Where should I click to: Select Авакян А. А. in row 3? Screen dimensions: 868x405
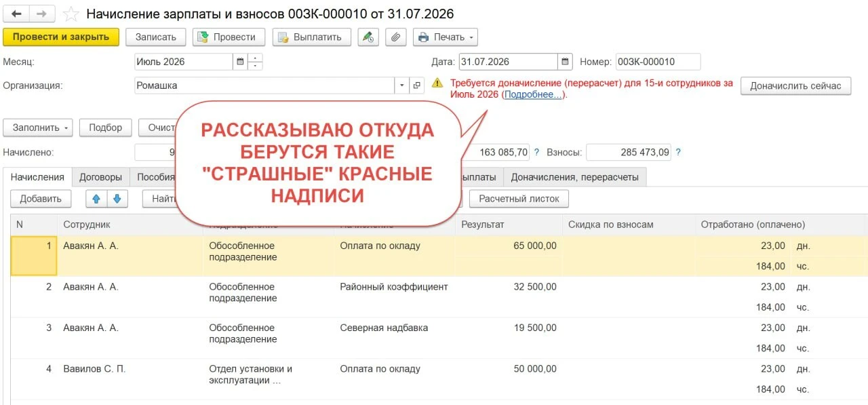(91, 328)
